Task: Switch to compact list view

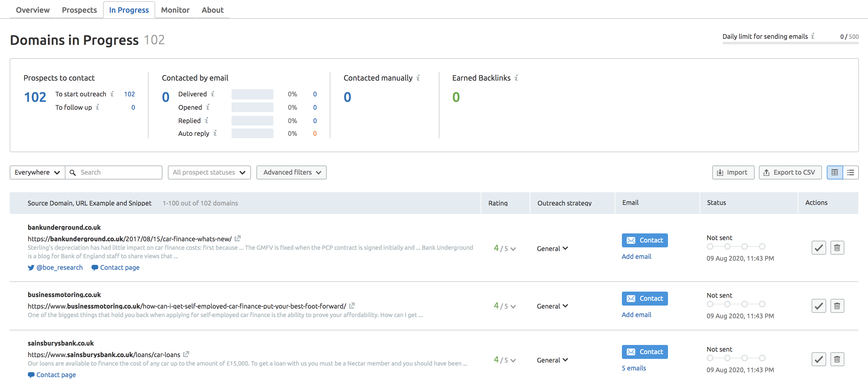Action: tap(851, 172)
